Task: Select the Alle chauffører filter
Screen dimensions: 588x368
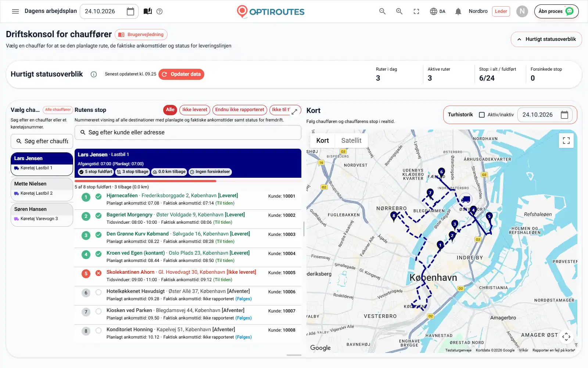Action: [58, 110]
